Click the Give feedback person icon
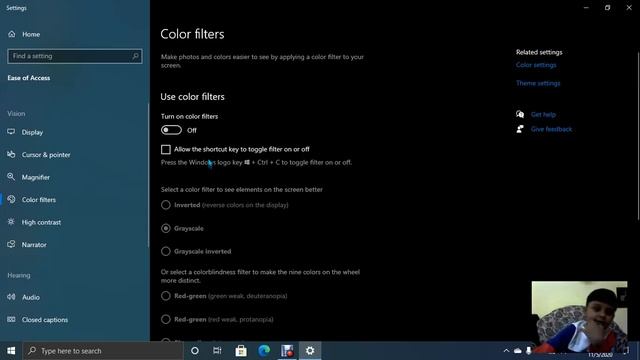Screen dimensions: 640x360 coord(520,129)
